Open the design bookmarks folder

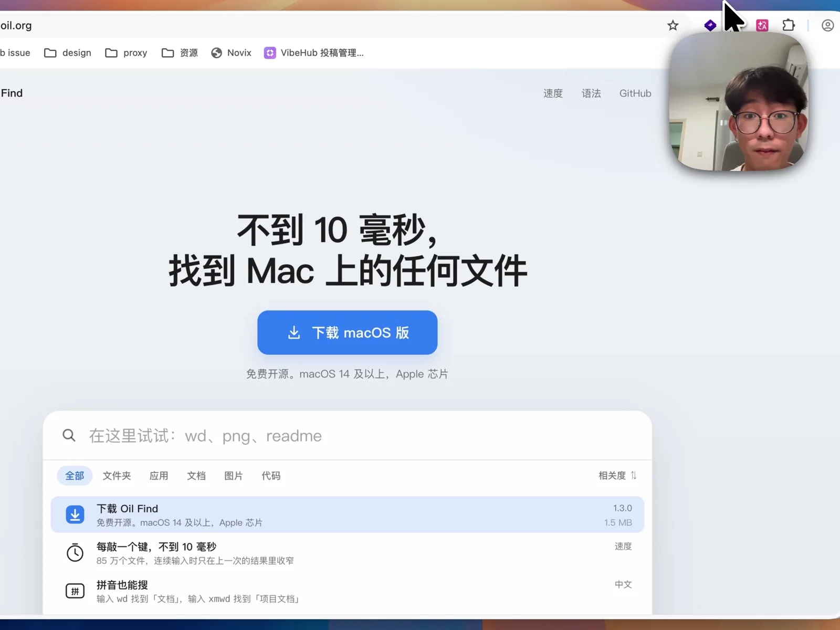(68, 52)
